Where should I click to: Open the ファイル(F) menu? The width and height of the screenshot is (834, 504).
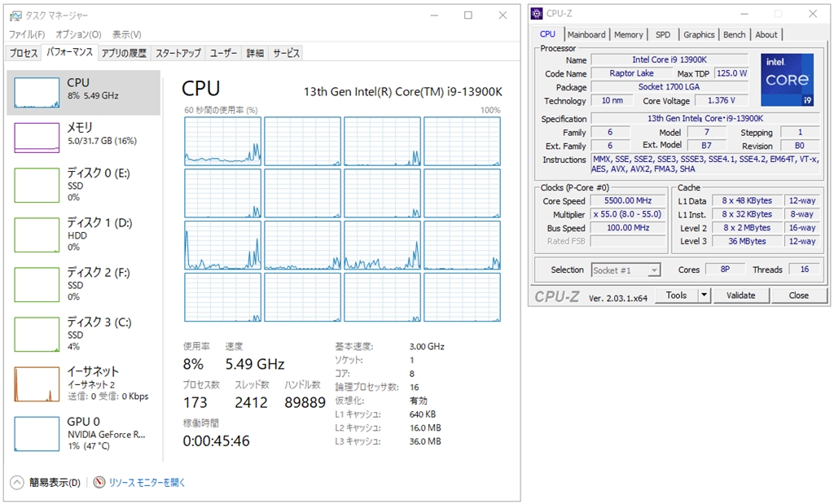(x=27, y=34)
